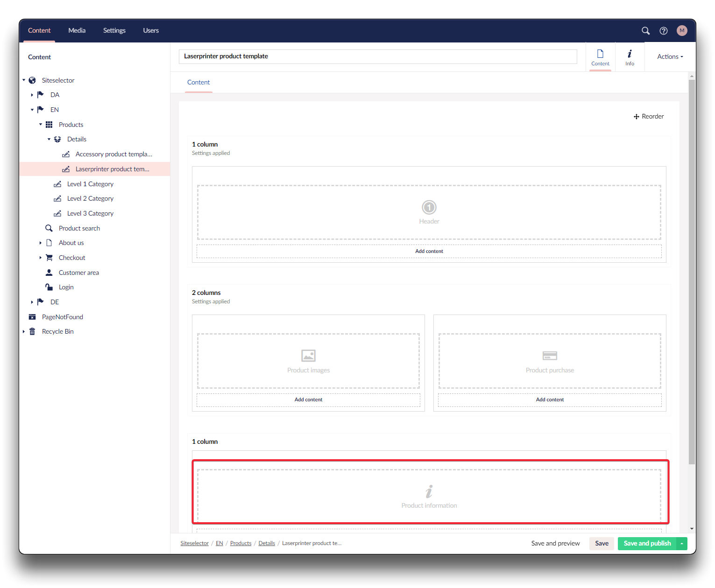Switch to the Media section
The width and height of the screenshot is (715, 588).
[x=77, y=31]
